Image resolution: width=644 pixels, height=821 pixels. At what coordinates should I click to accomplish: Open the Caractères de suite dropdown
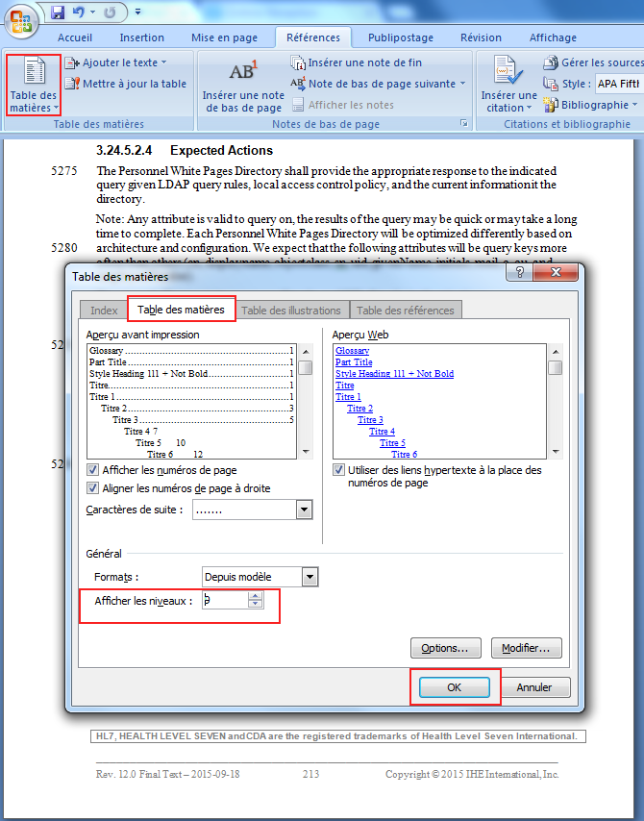(x=305, y=510)
